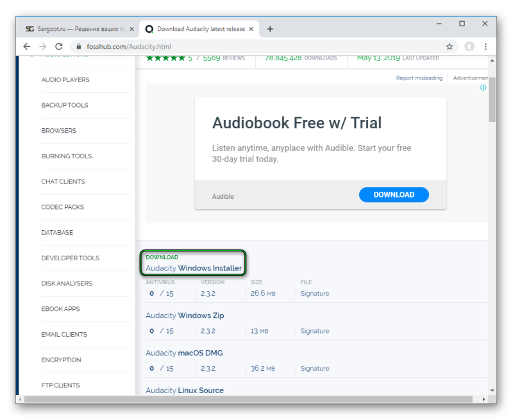Viewport: 513px width, 420px height.
Task: Open the Database category
Action: (x=57, y=233)
